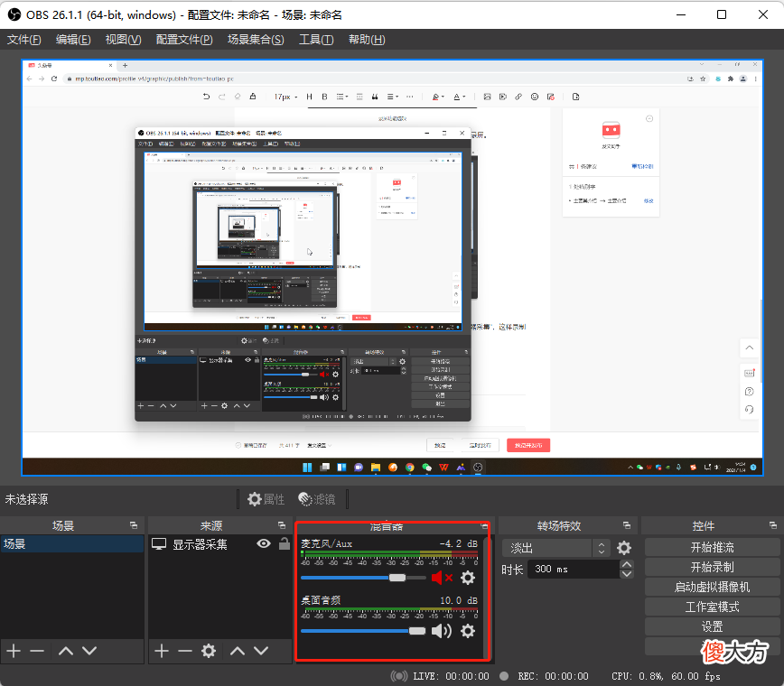The width and height of the screenshot is (784, 686).
Task: Move scene down in list
Action: point(89,651)
